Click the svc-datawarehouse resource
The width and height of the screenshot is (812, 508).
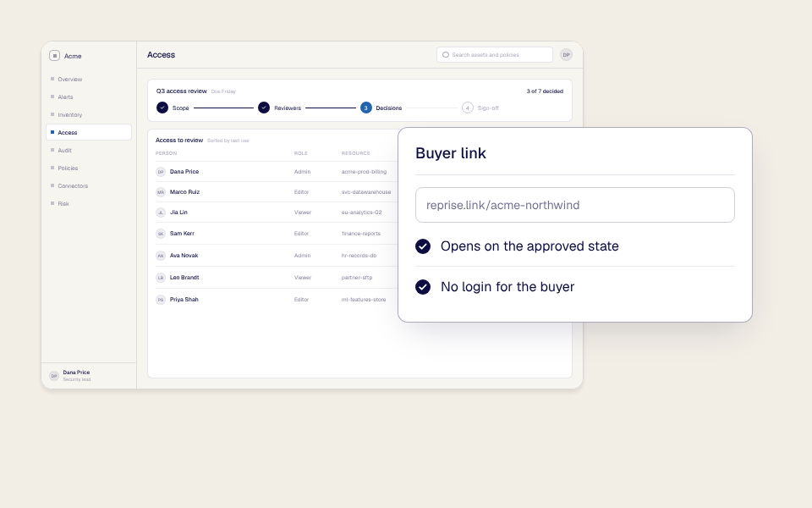pos(366,192)
